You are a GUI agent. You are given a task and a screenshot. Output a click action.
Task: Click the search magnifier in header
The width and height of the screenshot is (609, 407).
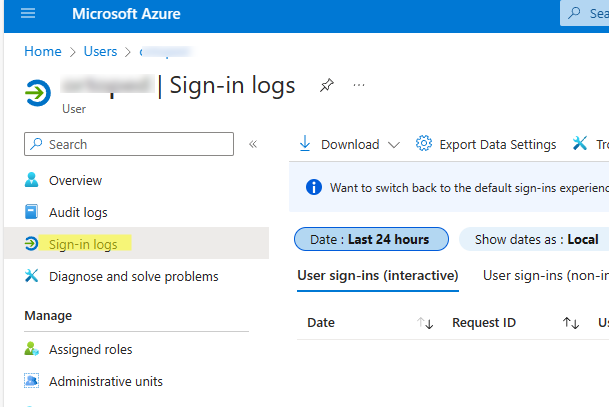[x=574, y=13]
